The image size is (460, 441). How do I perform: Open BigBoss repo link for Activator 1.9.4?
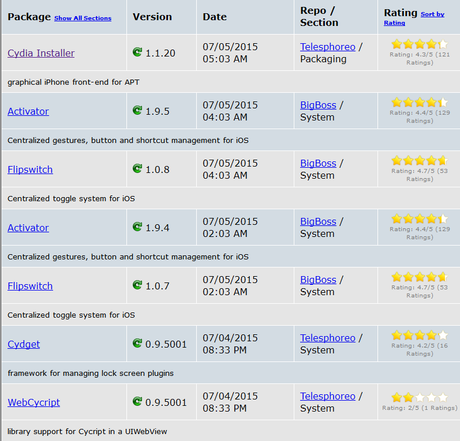pos(318,222)
